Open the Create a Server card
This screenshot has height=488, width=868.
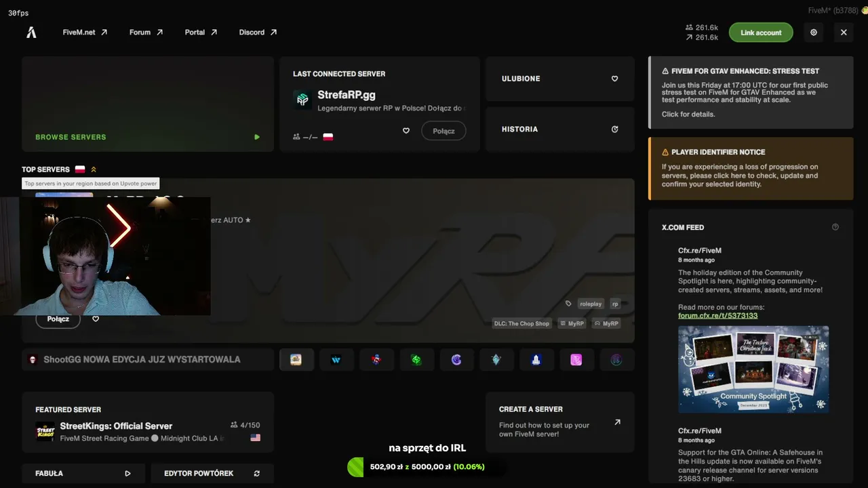(560, 422)
